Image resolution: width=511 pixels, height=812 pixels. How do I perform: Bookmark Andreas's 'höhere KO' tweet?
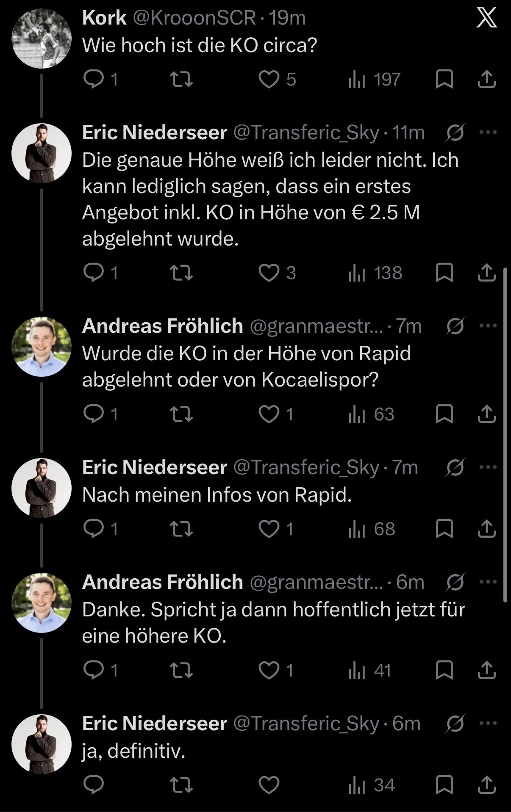444,670
